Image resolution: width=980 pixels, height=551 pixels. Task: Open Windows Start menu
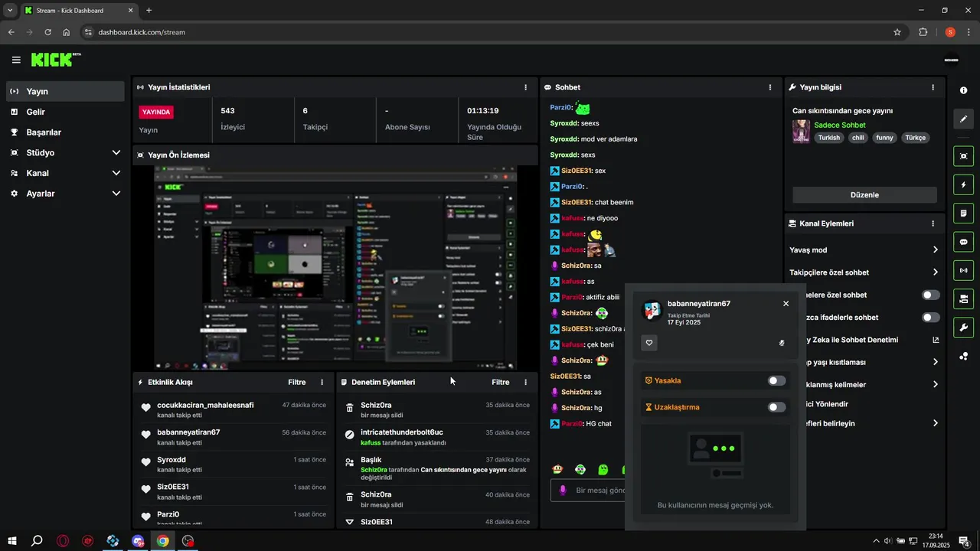pos(11,541)
